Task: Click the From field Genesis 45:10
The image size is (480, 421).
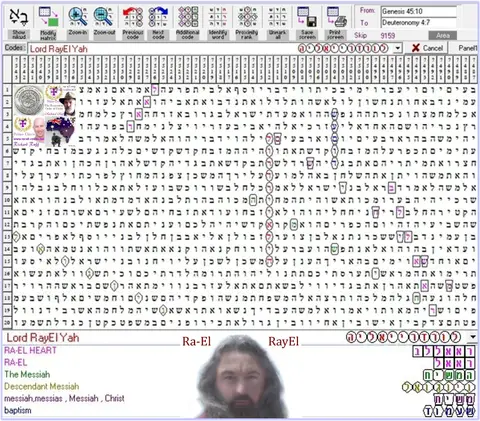Action: pyautogui.click(x=419, y=11)
